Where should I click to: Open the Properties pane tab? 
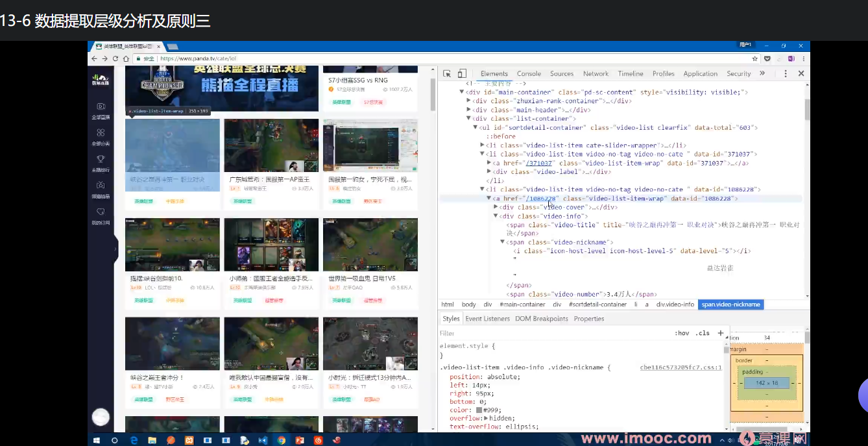click(589, 319)
